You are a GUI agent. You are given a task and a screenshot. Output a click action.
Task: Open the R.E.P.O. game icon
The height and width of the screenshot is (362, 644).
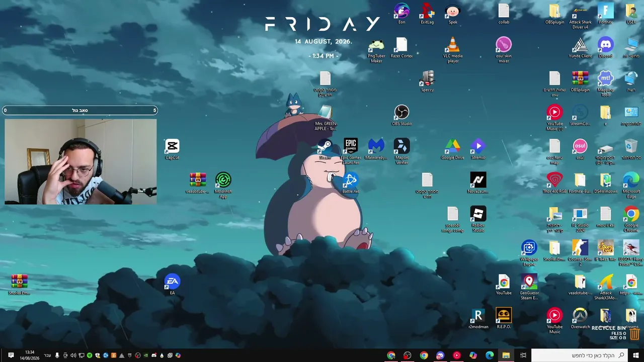(504, 318)
